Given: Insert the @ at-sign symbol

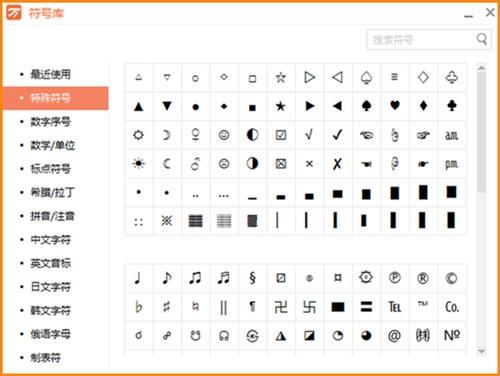Looking at the screenshot, I should 395,335.
